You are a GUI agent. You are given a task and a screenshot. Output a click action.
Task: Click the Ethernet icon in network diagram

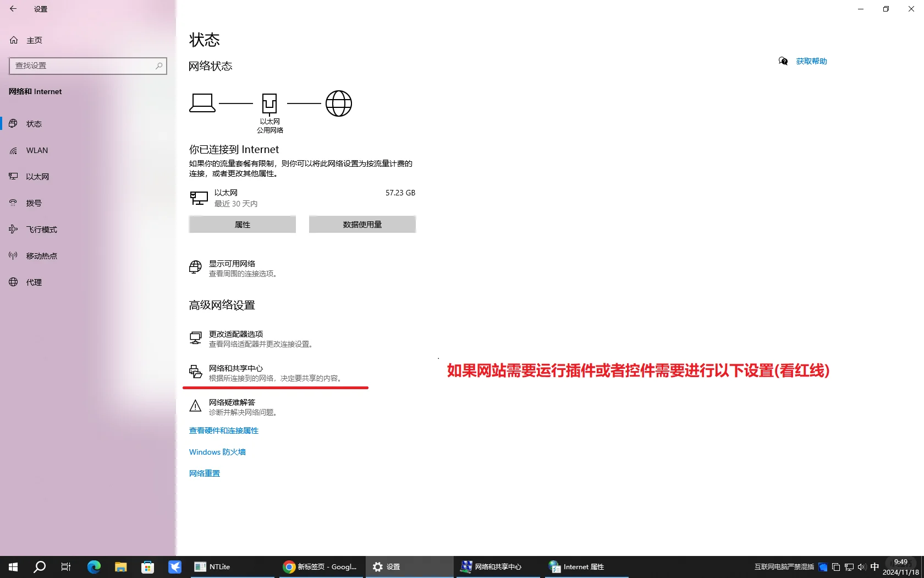click(x=269, y=103)
